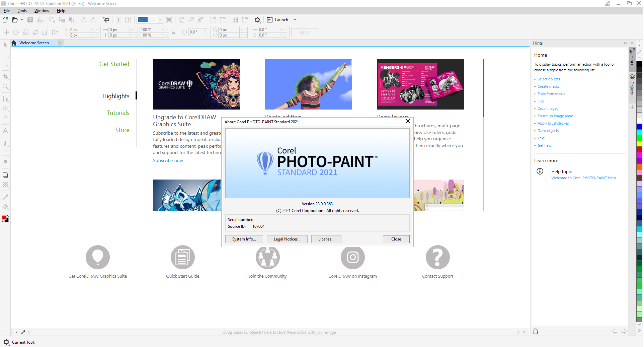Click the Import arrow icon
Image resolution: width=644 pixels, height=347 pixels.
(118, 20)
